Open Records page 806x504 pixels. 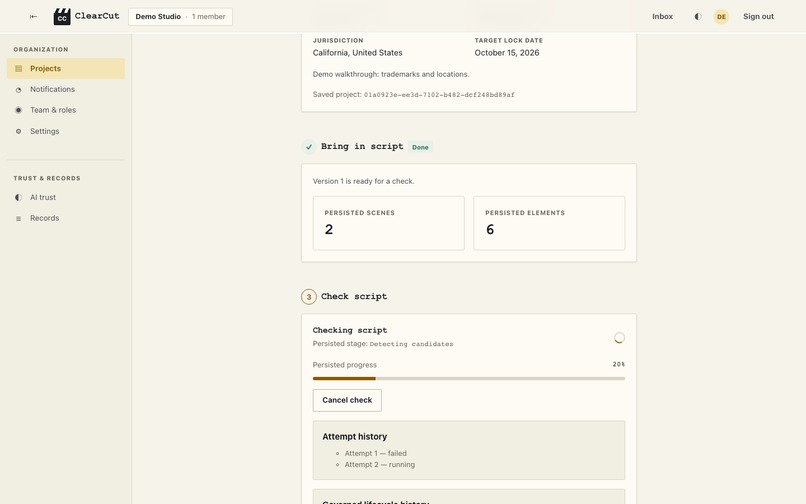pyautogui.click(x=66, y=218)
